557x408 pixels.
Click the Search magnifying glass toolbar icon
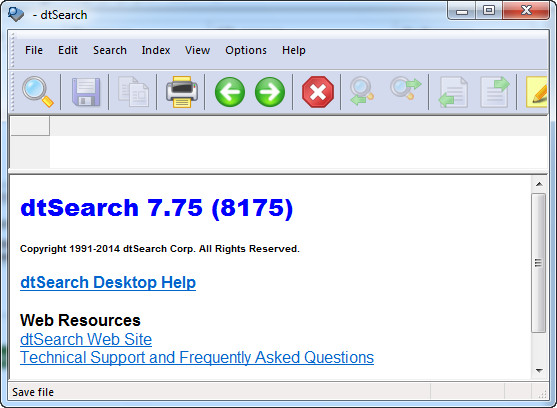click(38, 92)
